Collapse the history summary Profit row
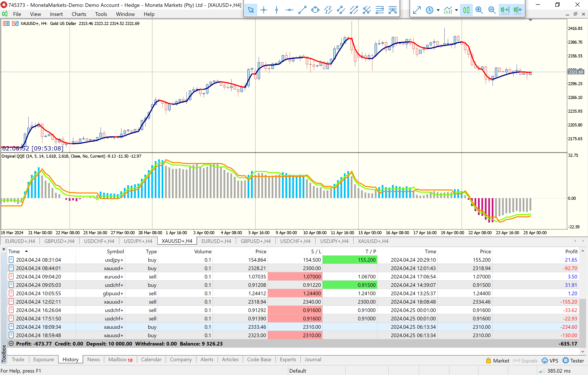 tap(11, 343)
